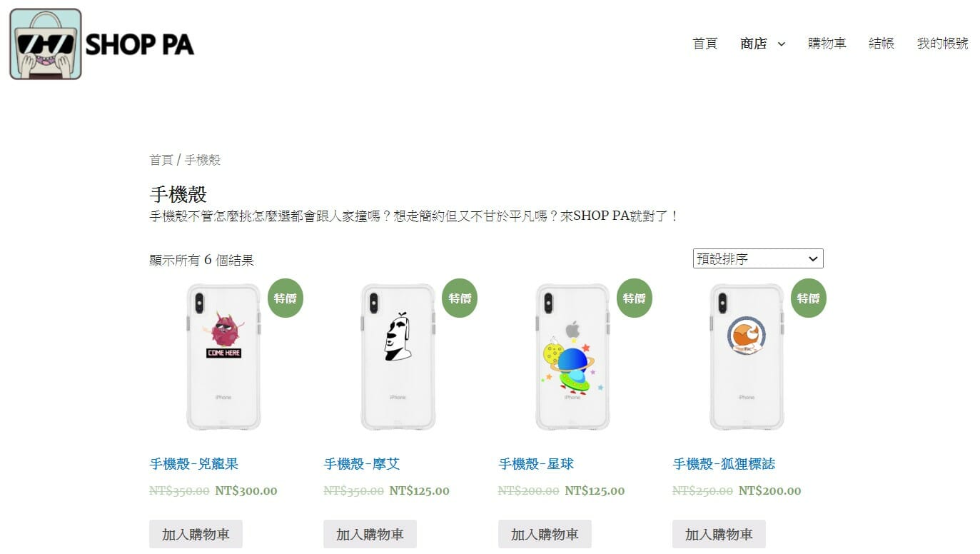The image size is (980, 554).
Task: Click the SHOP PA logo image
Action: point(102,44)
